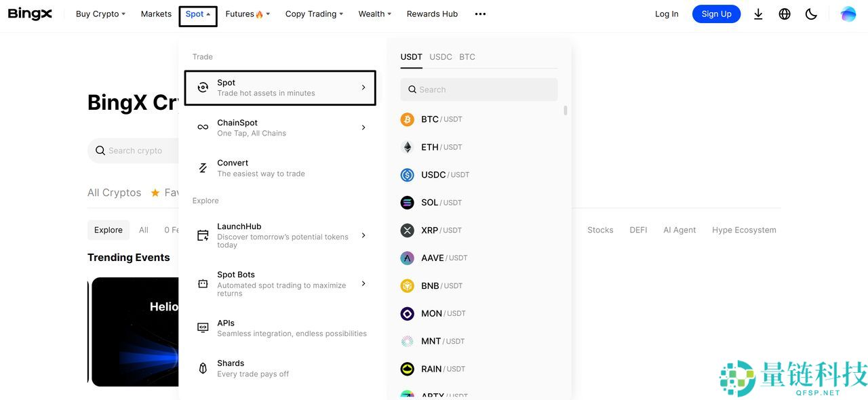Toggle dark mode moon icon

(811, 14)
